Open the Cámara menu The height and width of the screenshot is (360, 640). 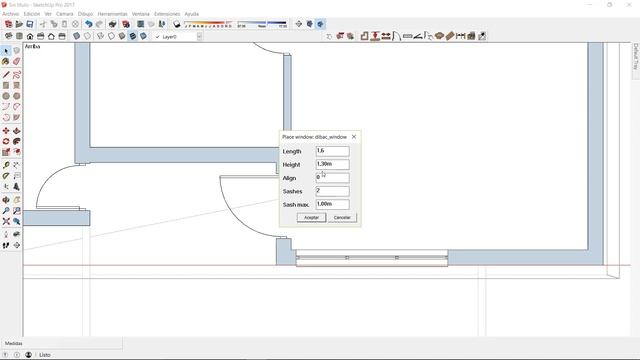[x=64, y=14]
